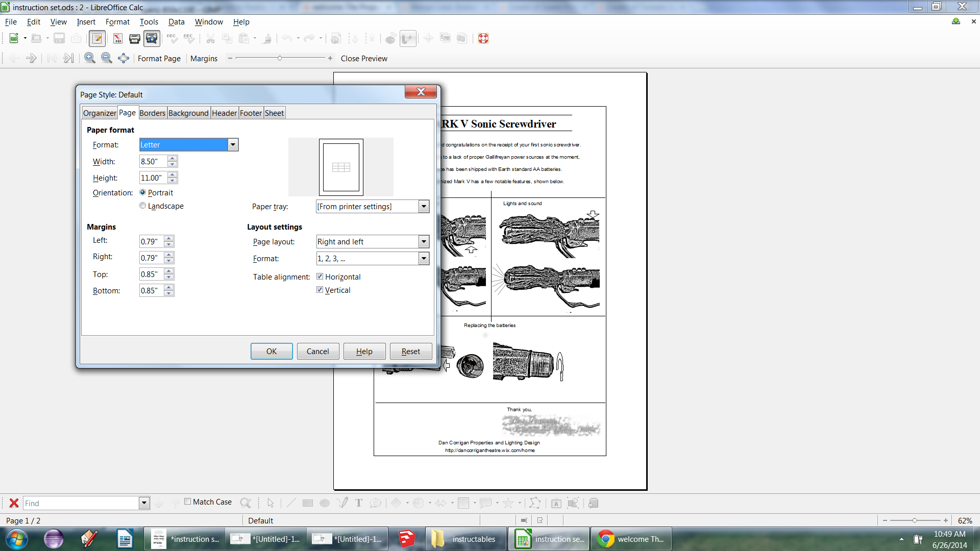Image resolution: width=980 pixels, height=551 pixels.
Task: Expand the Page layout dropdown
Action: click(424, 242)
